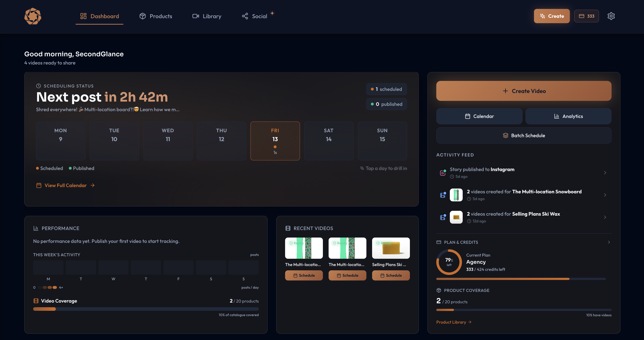Toggle the Published filter legend

pyautogui.click(x=81, y=168)
